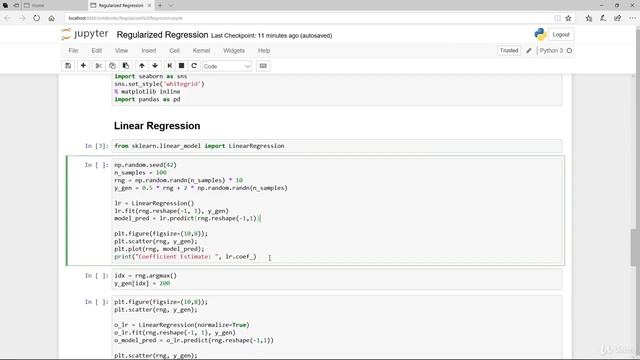Open the Insert menu

(149, 51)
